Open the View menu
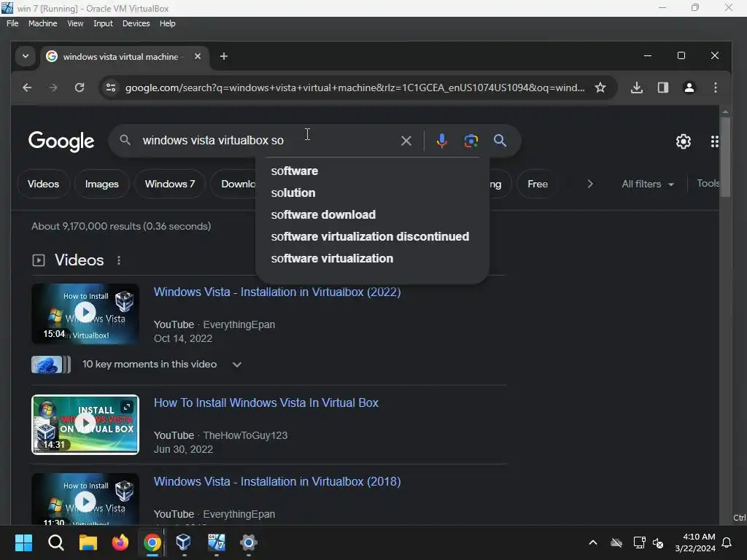Viewport: 747px width, 560px height. tap(75, 23)
